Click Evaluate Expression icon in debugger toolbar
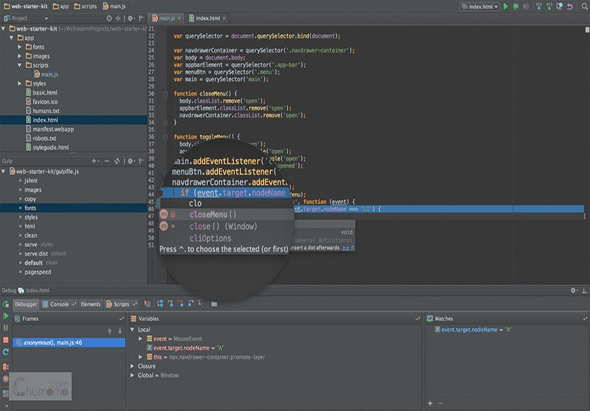Image resolution: width=590 pixels, height=411 pixels. pyautogui.click(x=214, y=304)
